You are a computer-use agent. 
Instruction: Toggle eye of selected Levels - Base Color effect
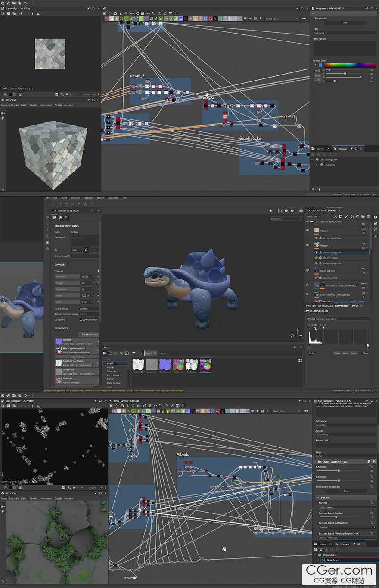click(x=316, y=253)
